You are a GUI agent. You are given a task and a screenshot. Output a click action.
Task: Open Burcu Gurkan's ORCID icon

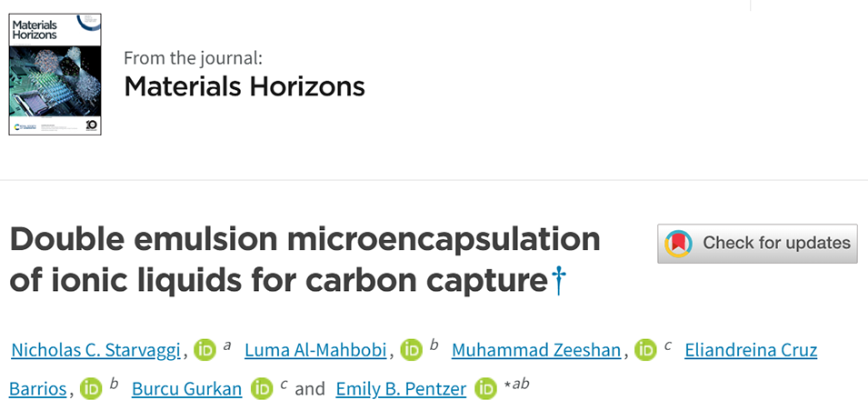pos(262,389)
